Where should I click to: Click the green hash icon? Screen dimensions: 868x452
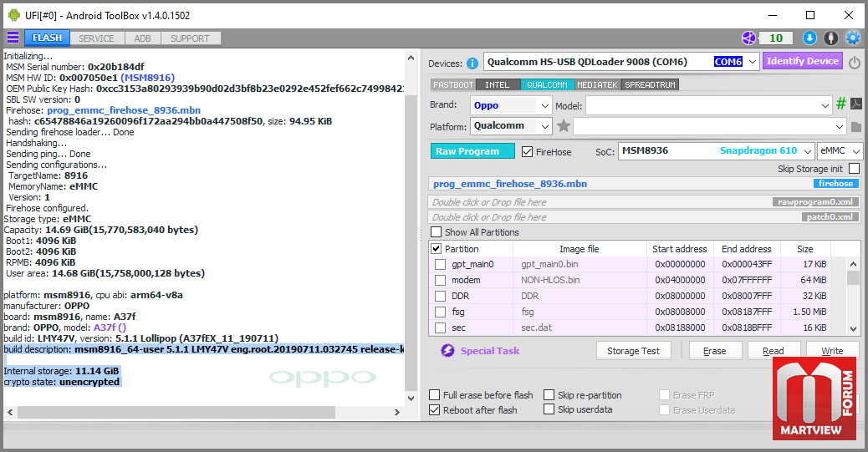pyautogui.click(x=840, y=104)
